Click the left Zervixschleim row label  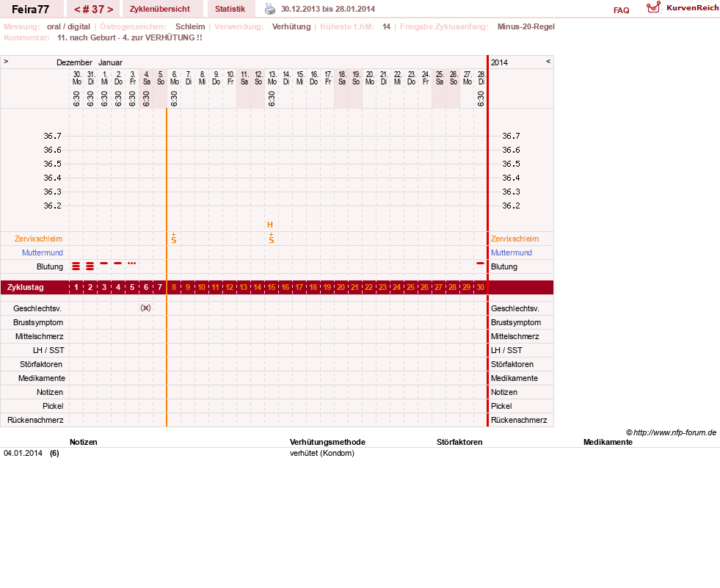point(39,239)
